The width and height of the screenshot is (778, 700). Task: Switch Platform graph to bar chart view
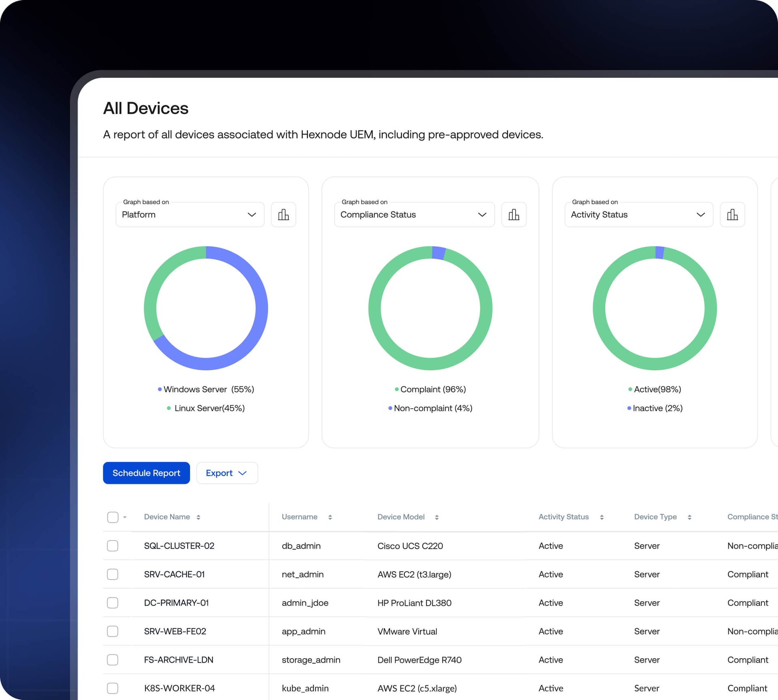pyautogui.click(x=283, y=214)
